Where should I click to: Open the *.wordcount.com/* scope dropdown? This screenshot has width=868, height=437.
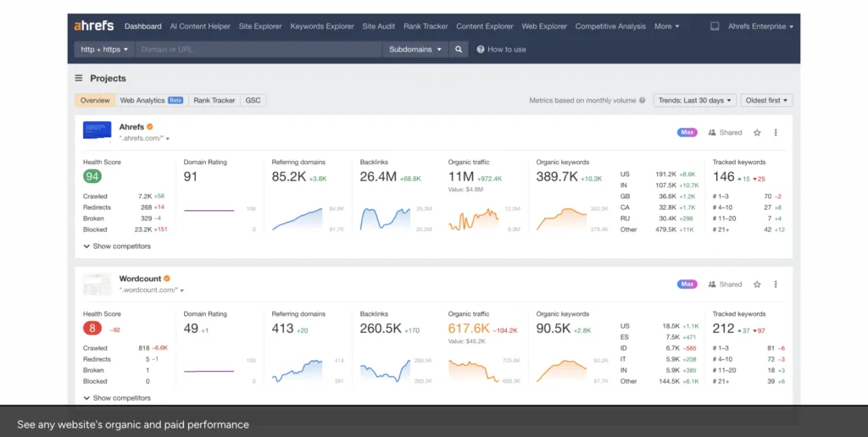(151, 290)
